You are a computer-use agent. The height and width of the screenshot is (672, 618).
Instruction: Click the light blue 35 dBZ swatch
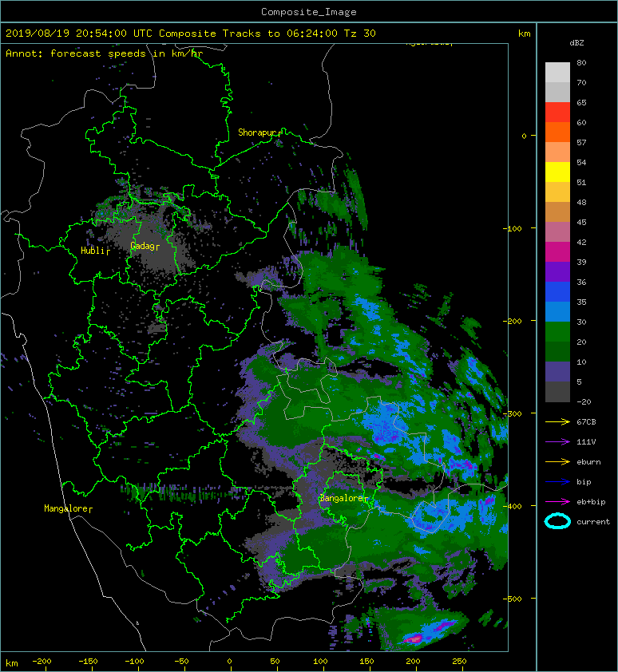557,312
